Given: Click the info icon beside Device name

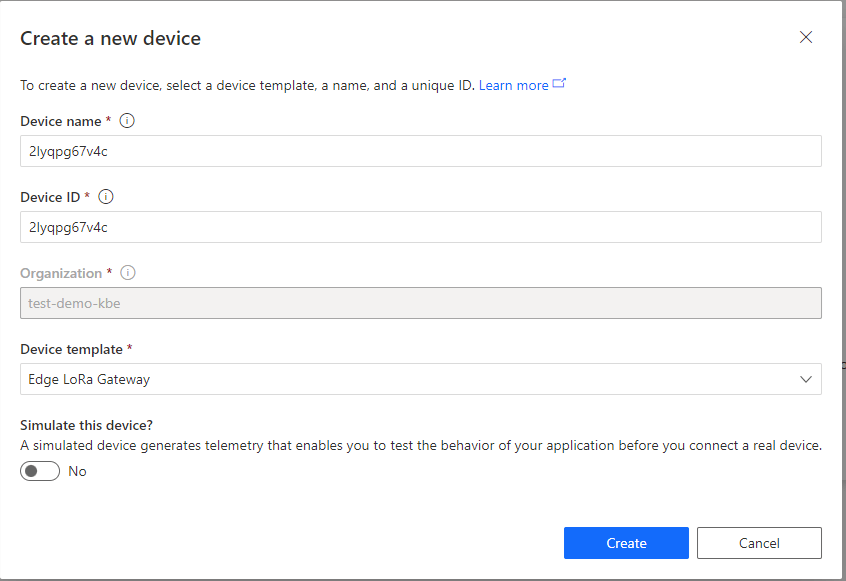Looking at the screenshot, I should 127,121.
